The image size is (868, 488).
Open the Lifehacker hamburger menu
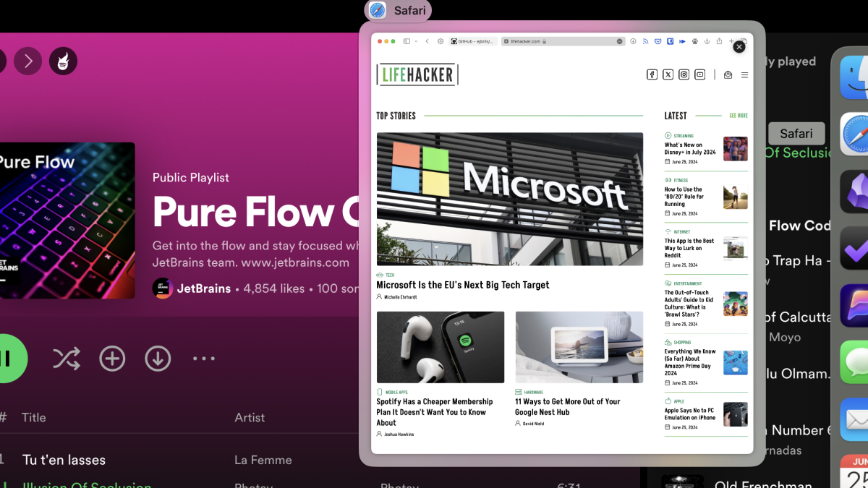coord(744,74)
